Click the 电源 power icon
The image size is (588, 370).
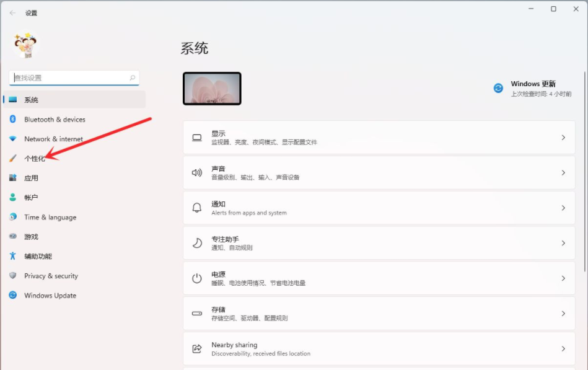tap(197, 278)
